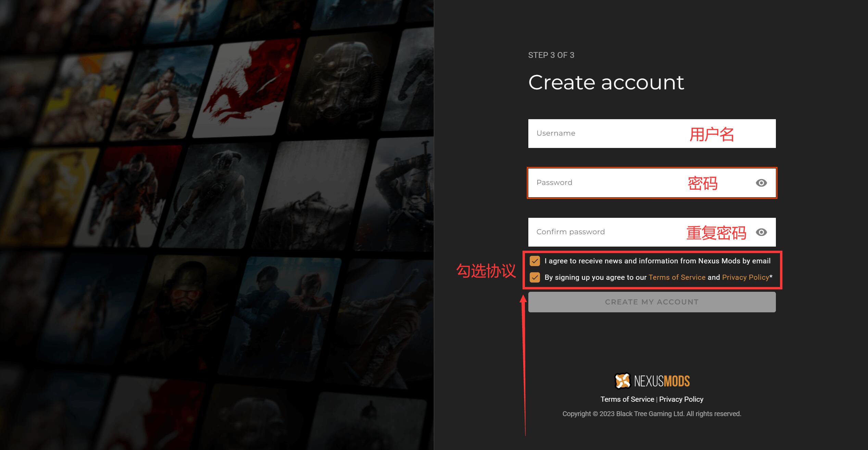Toggle visibility eye in Confirm password field
The image size is (868, 450).
tap(761, 232)
